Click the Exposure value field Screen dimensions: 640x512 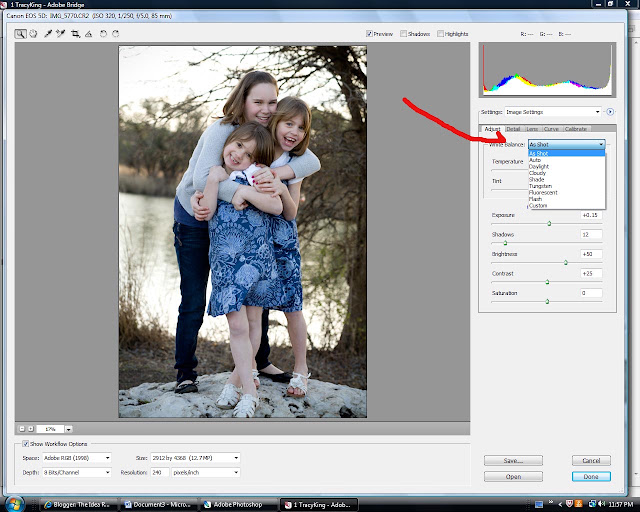591,215
